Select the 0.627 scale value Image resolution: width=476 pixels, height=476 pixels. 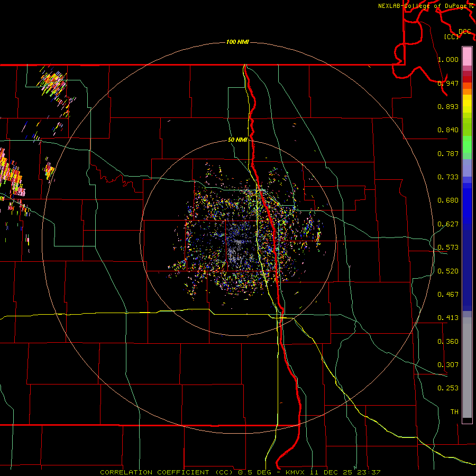pyautogui.click(x=448, y=224)
